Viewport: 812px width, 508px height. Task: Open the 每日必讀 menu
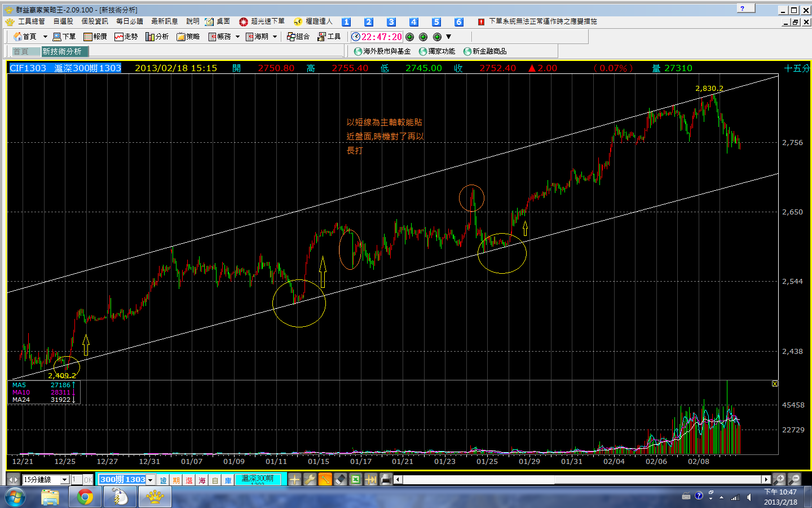(x=130, y=21)
